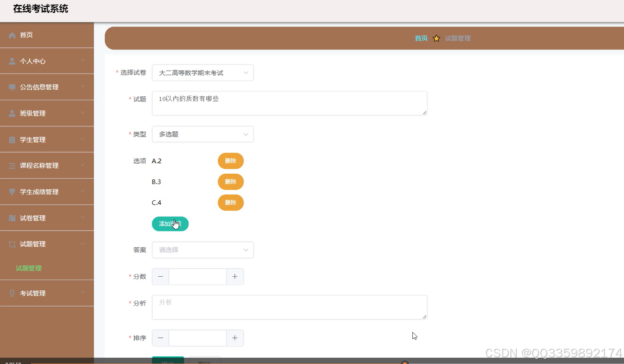Open the 类型 dropdown showing 多选题
This screenshot has height=364, width=624.
(x=203, y=134)
